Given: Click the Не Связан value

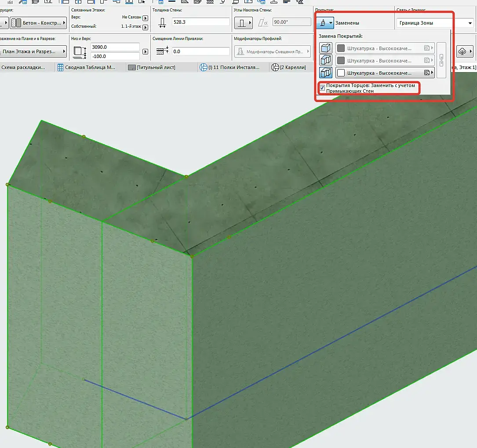Looking at the screenshot, I should point(131,17).
